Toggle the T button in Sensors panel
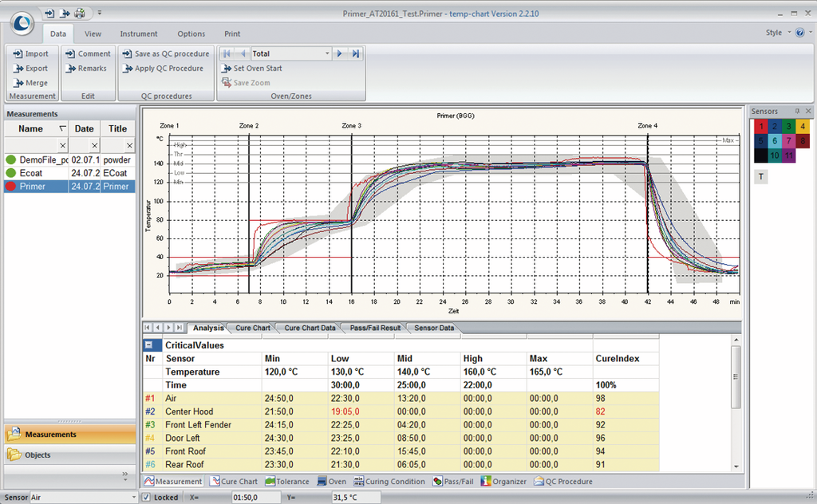 click(x=760, y=176)
